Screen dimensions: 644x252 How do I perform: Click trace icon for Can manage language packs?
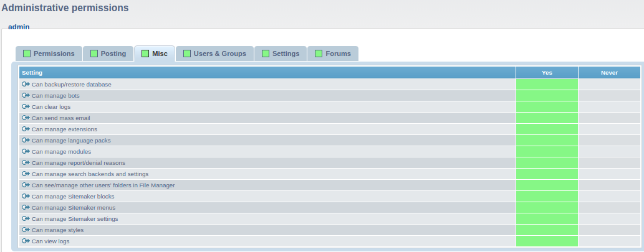[26, 140]
